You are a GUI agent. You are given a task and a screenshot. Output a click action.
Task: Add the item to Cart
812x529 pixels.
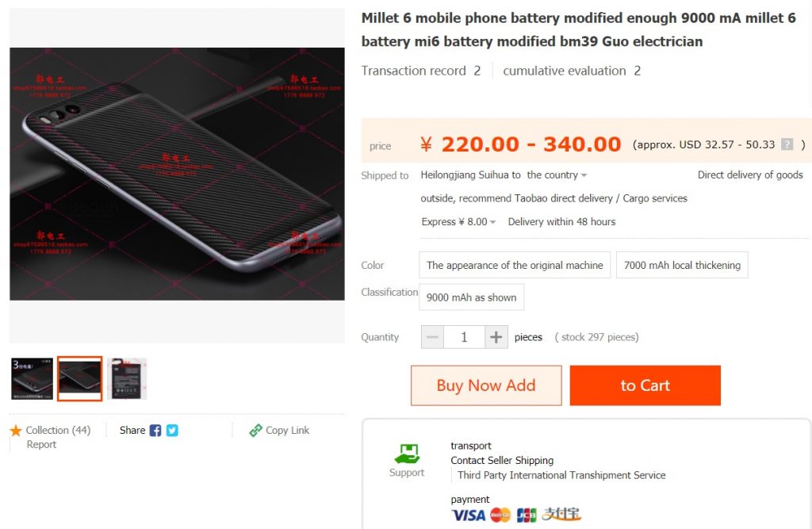(645, 385)
